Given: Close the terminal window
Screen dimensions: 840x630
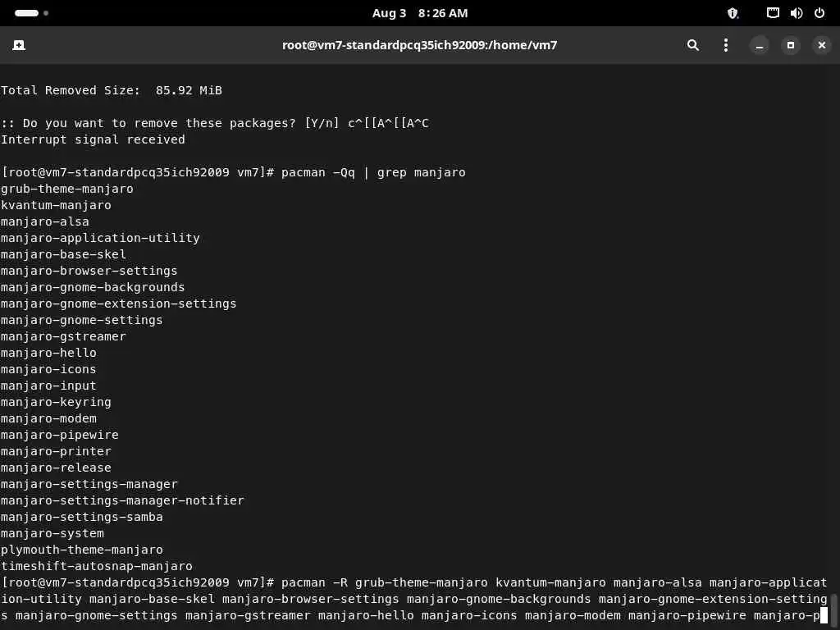Looking at the screenshot, I should tap(821, 46).
